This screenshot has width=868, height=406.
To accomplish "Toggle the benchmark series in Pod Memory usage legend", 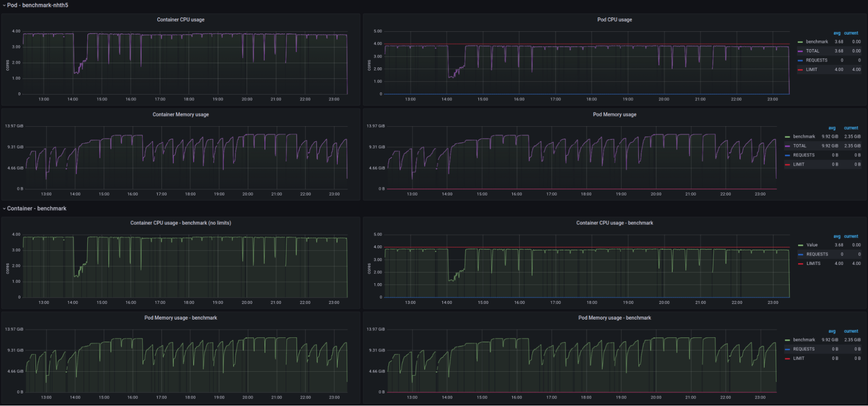I will [x=804, y=136].
